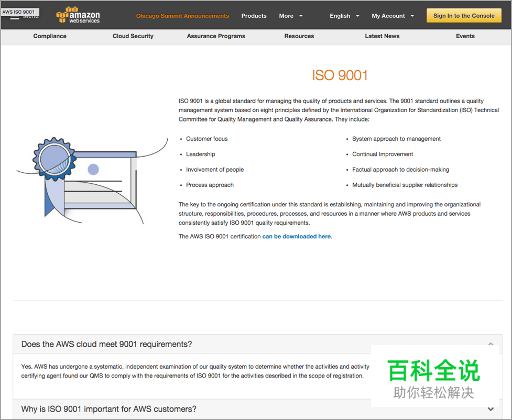Click the down arrow next to More
This screenshot has width=512, height=420.
[x=300, y=16]
